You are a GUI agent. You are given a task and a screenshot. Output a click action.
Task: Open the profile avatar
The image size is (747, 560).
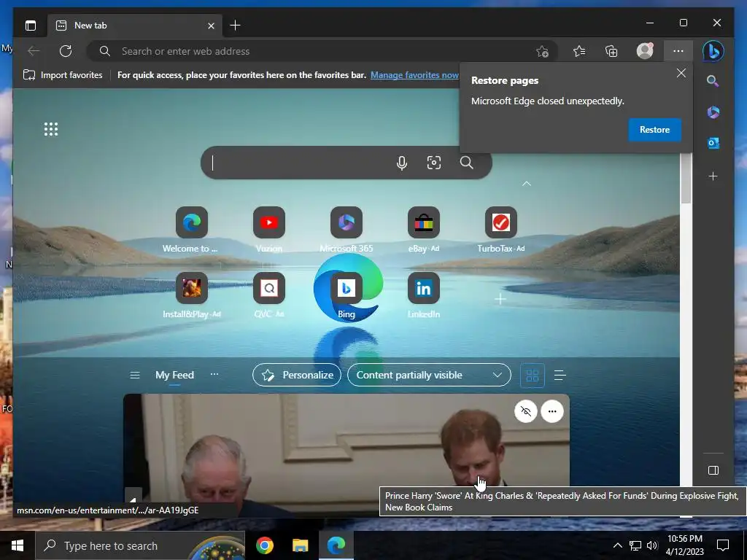tap(645, 51)
